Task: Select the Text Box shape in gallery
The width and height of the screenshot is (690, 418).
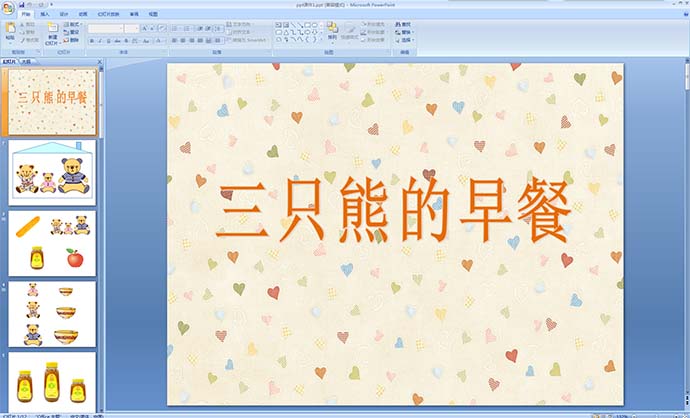Action: pyautogui.click(x=278, y=25)
